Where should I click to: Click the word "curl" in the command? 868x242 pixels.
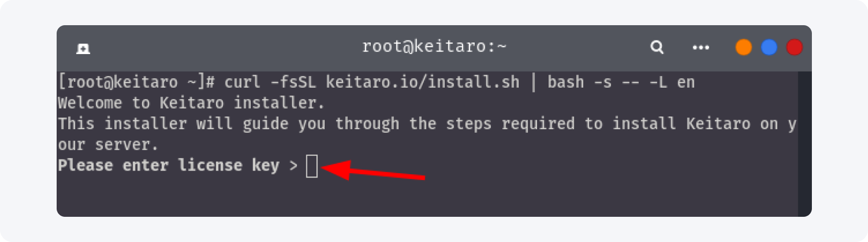(x=242, y=82)
